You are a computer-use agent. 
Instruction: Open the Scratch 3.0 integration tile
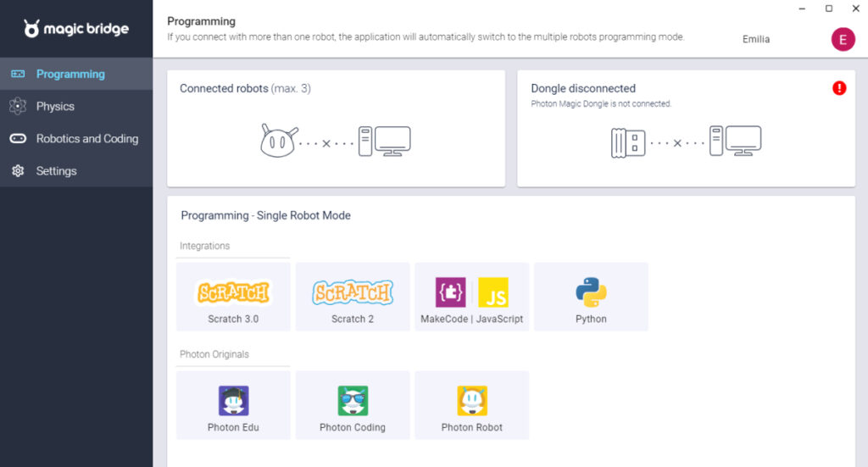(233, 296)
